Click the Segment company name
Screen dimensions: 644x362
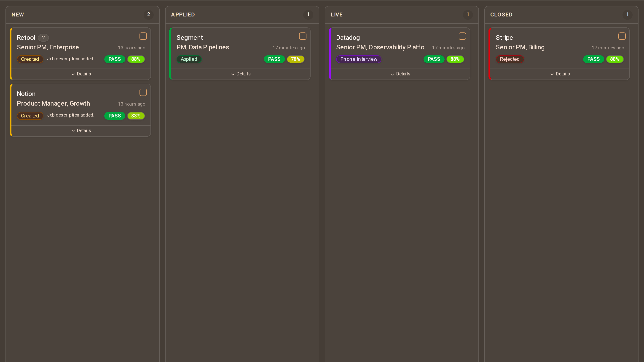click(x=190, y=38)
